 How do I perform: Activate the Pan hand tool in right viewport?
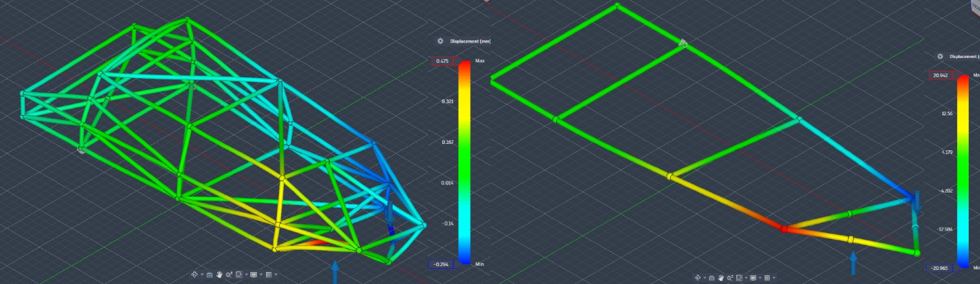click(721, 278)
